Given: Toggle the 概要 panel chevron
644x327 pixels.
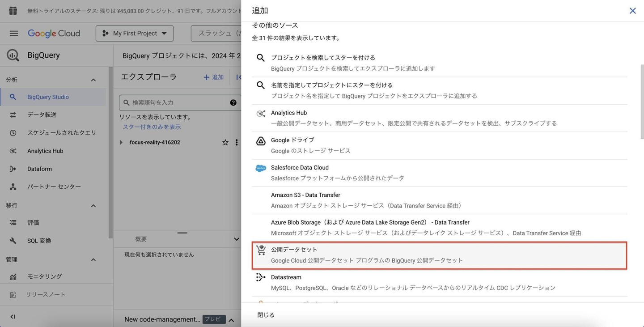Looking at the screenshot, I should tap(237, 239).
